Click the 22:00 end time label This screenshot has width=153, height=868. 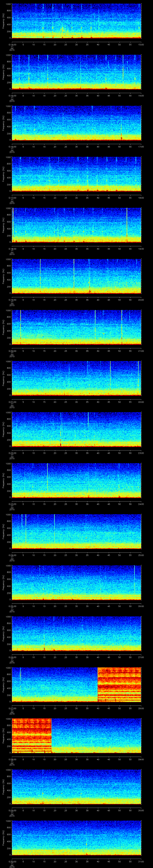141,402
